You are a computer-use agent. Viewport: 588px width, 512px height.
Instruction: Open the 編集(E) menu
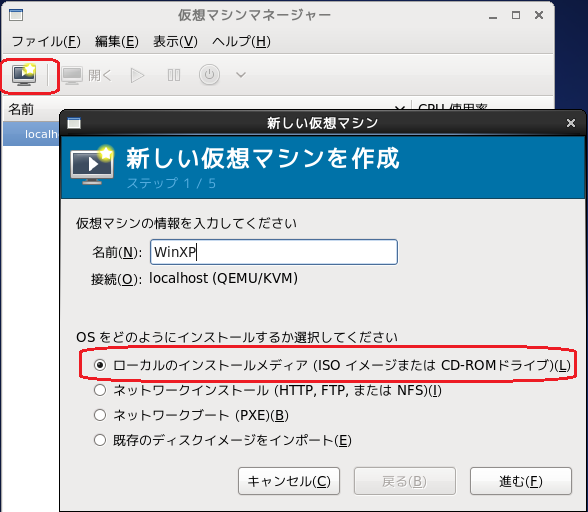point(117,41)
